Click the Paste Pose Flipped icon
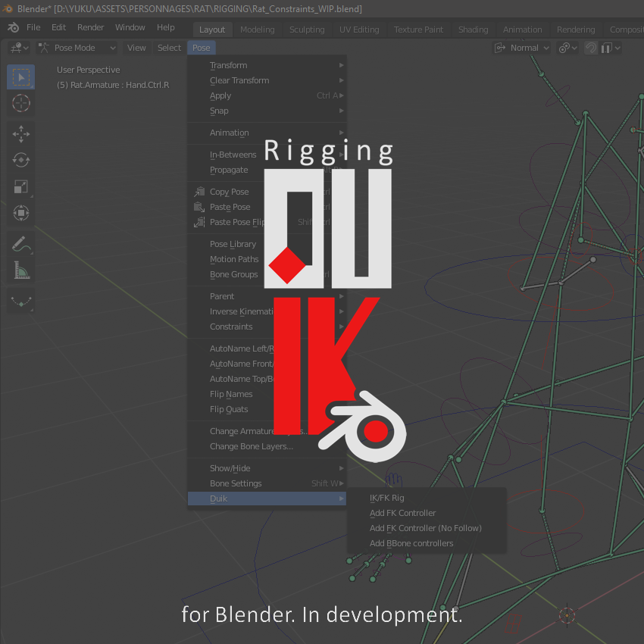This screenshot has height=644, width=644. click(199, 222)
